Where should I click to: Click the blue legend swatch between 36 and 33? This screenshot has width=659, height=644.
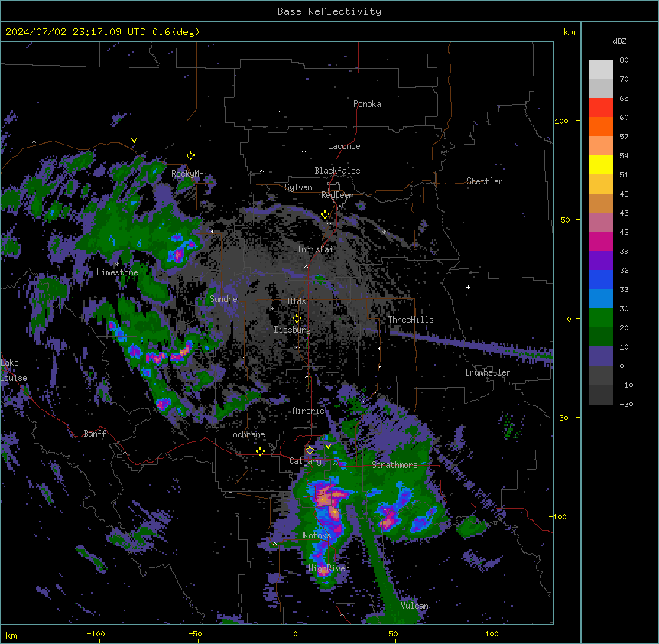601,279
